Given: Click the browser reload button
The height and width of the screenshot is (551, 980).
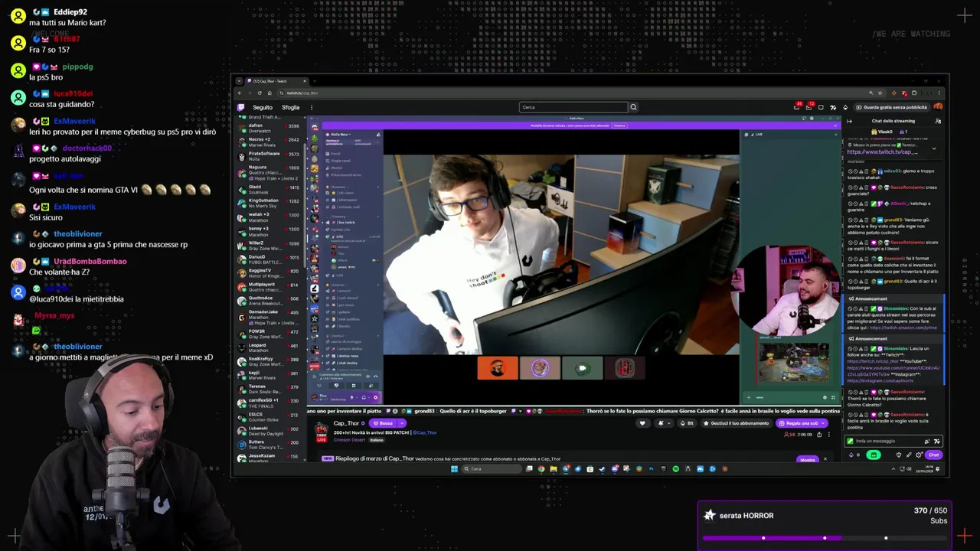Looking at the screenshot, I should [x=260, y=93].
